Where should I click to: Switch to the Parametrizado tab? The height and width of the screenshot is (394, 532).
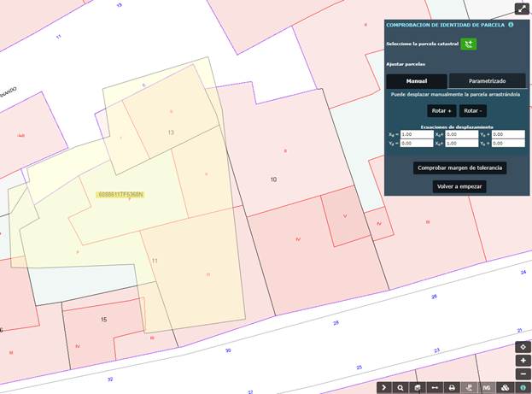coord(488,81)
